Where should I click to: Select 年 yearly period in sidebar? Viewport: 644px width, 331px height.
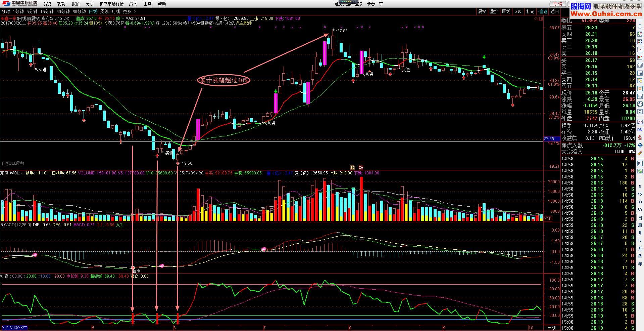pyautogui.click(x=640, y=264)
